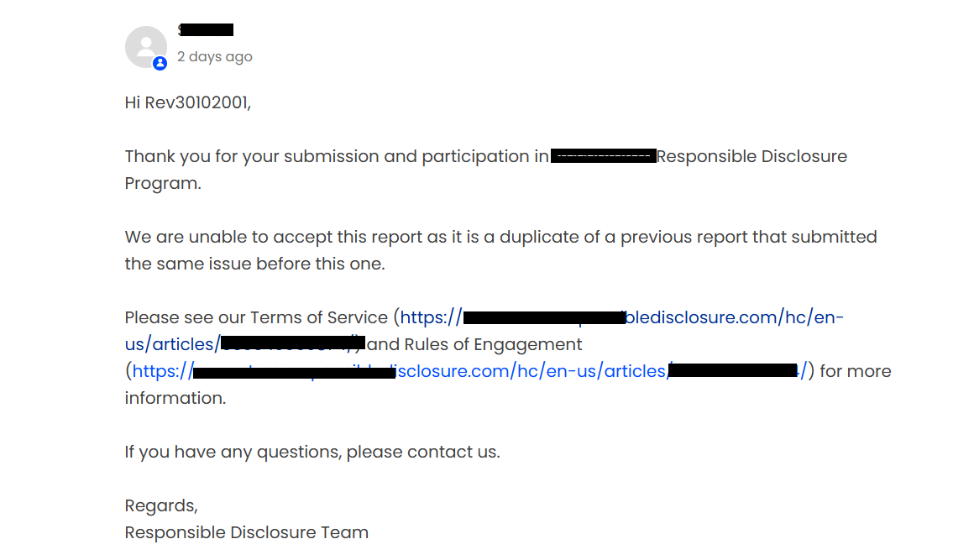This screenshot has height=560, width=974.
Task: Open the "isclosure.com/hc/en-us/articles" Rules link
Action: (x=532, y=371)
